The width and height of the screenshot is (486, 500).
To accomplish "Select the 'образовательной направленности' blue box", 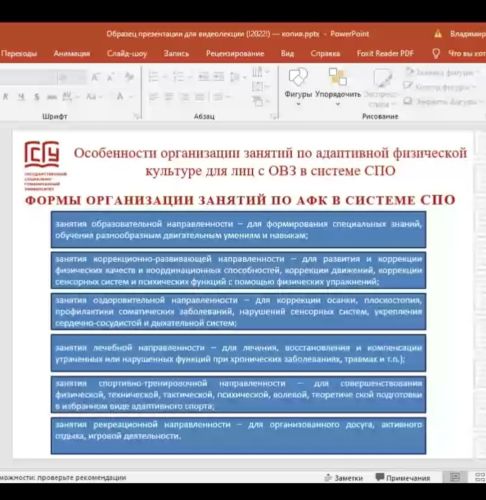I will coord(238,229).
